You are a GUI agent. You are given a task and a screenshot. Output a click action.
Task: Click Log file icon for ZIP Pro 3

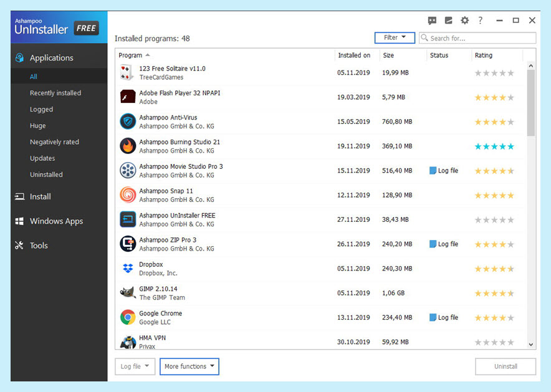433,244
